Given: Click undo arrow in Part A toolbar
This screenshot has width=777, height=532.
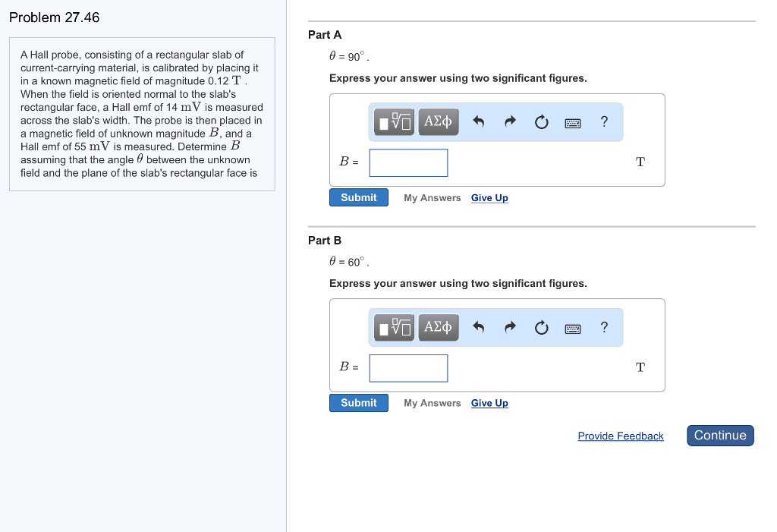Looking at the screenshot, I should coord(478,121).
